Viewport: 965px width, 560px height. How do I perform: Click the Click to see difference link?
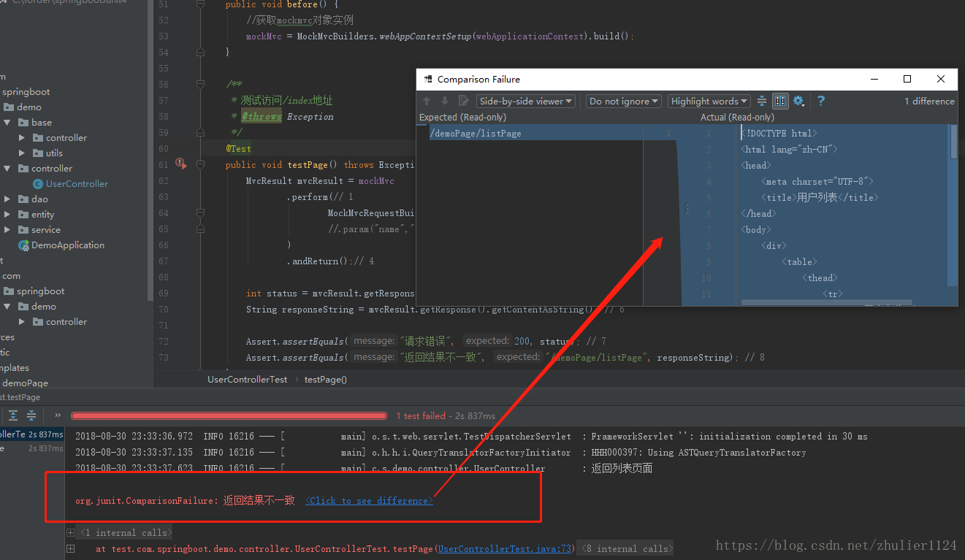pyautogui.click(x=369, y=500)
